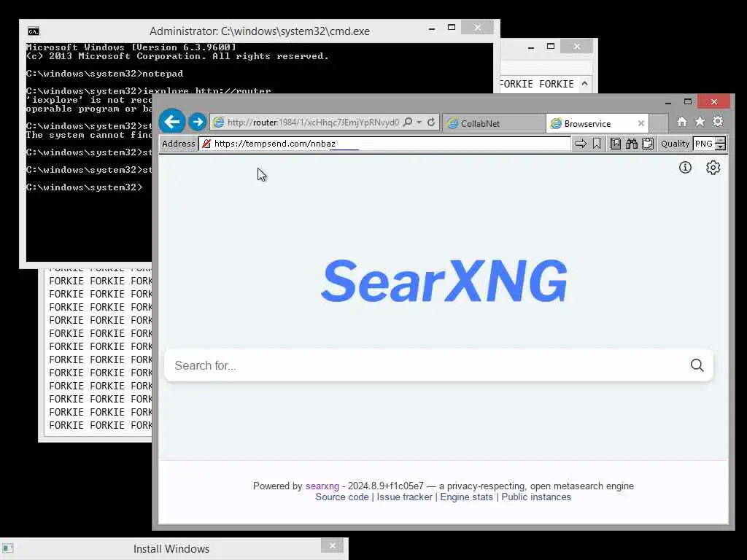Screen dimensions: 747x560
Task: Open IE Tools gear icon
Action: [718, 122]
